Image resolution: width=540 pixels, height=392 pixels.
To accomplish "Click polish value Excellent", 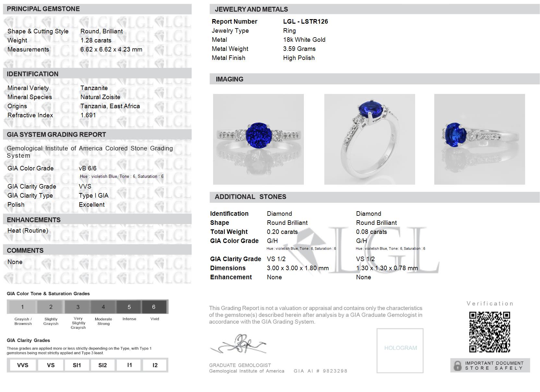I will [x=92, y=204].
